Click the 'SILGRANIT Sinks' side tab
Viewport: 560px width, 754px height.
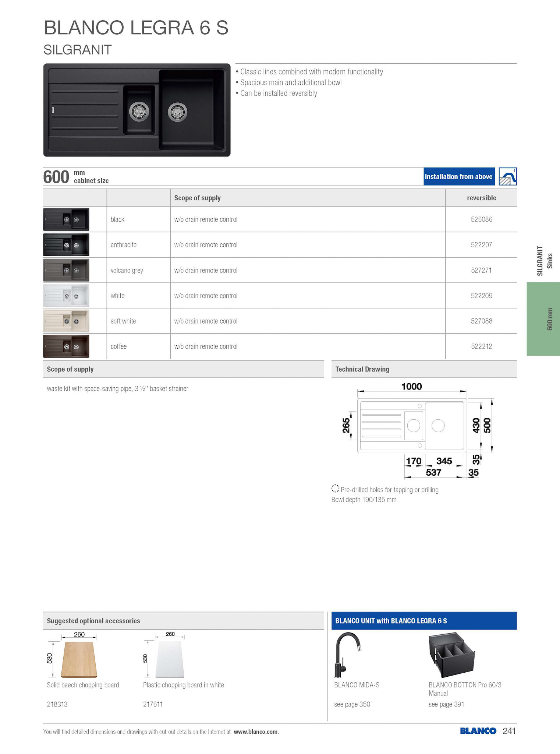click(x=545, y=261)
